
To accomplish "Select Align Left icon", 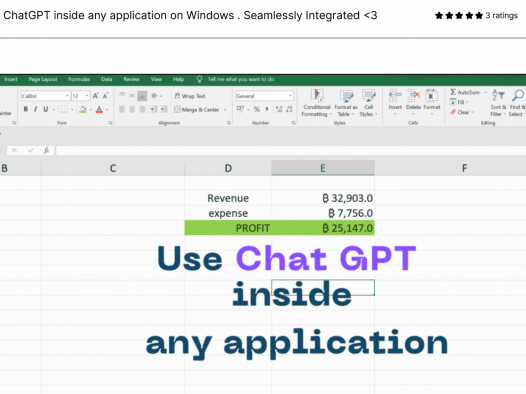I will pos(122,109).
